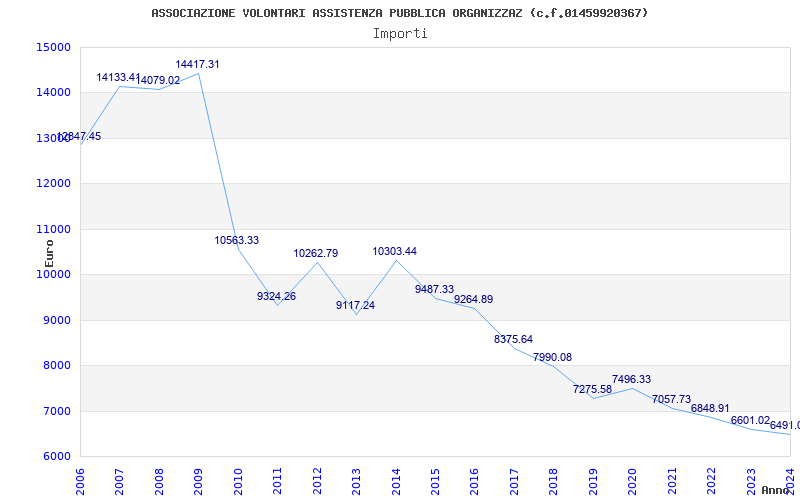
Task: Click the 2023 year axis label
Action: (x=751, y=480)
